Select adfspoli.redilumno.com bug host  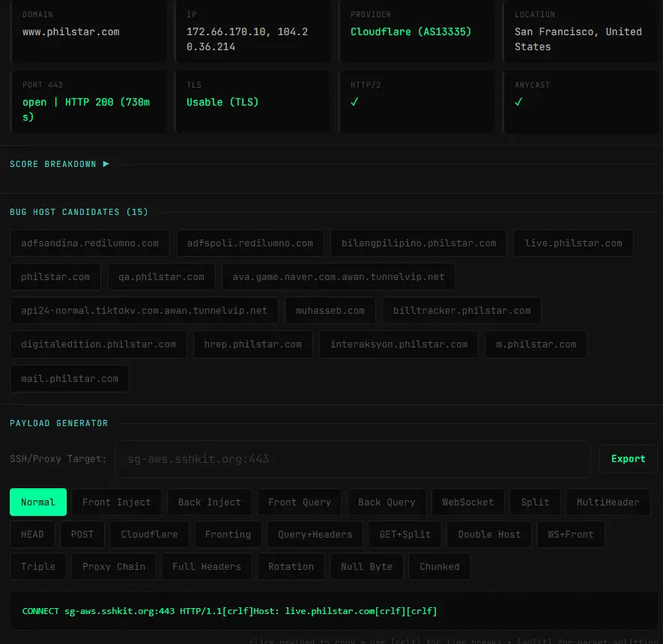tap(250, 243)
